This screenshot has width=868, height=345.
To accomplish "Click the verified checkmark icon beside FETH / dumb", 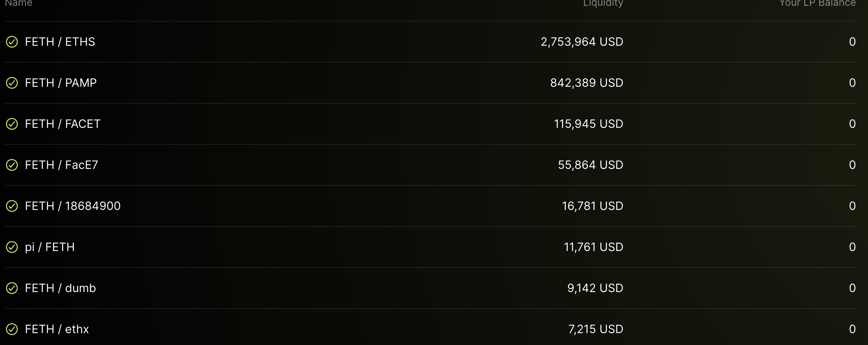I will pos(12,288).
